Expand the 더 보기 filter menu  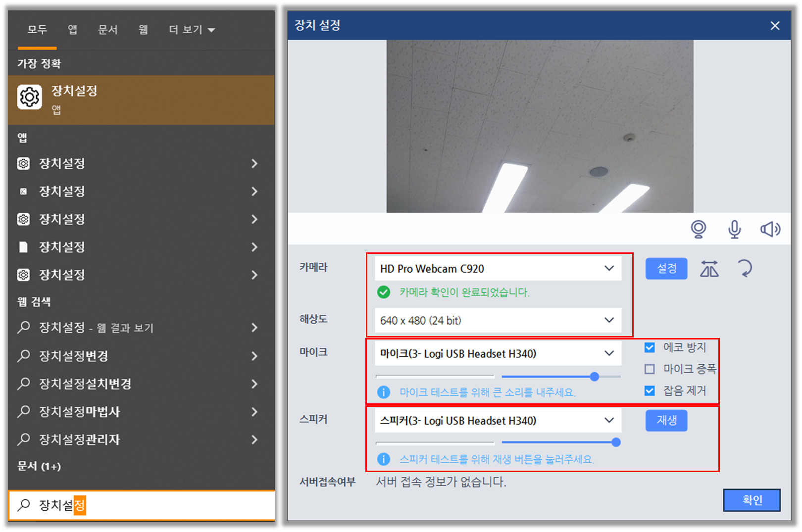coord(192,30)
